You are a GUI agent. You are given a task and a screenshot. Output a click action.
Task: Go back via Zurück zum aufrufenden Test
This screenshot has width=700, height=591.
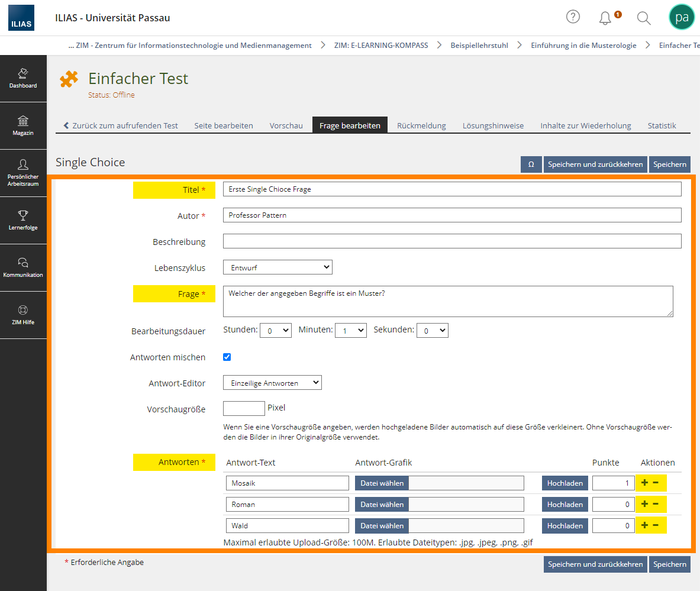click(x=121, y=125)
